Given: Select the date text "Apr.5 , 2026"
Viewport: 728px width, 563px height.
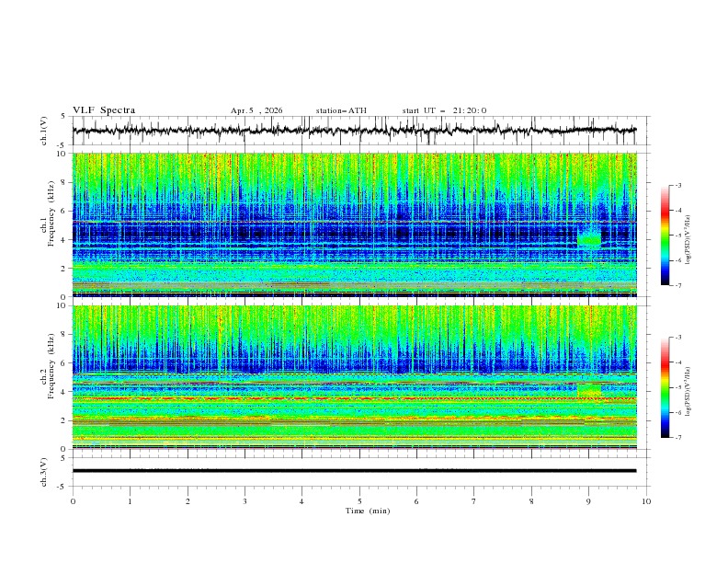Looking at the screenshot, I should pos(256,110).
